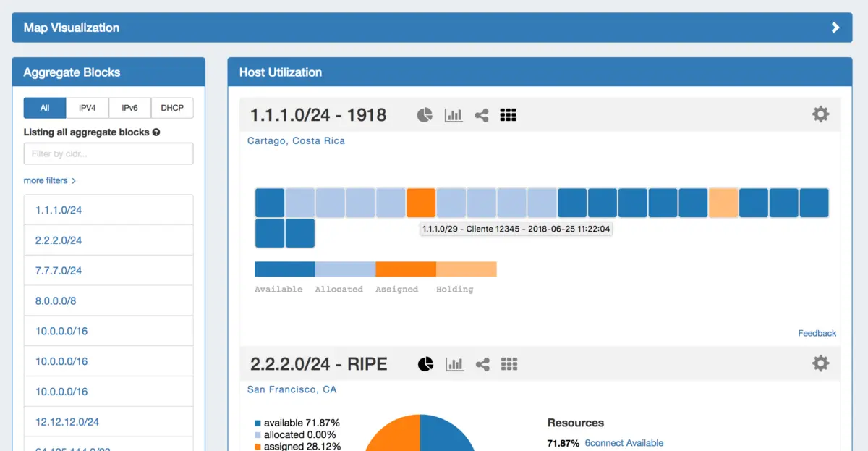Click the pie chart graphic
The image size is (868, 451).
pos(420,433)
